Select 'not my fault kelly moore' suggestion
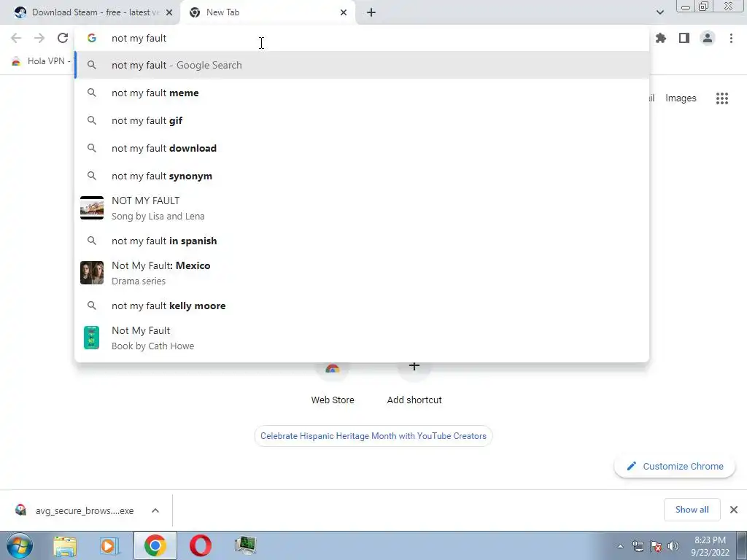 click(362, 306)
